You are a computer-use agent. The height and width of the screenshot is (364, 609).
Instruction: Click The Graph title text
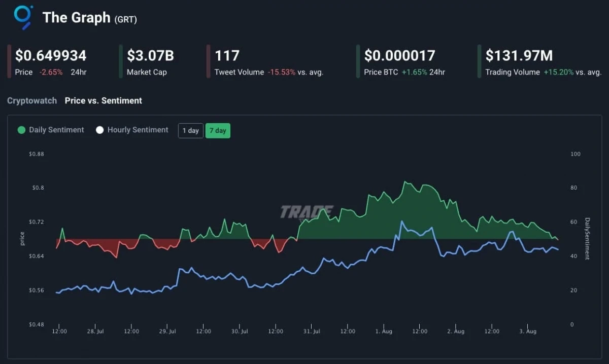76,17
